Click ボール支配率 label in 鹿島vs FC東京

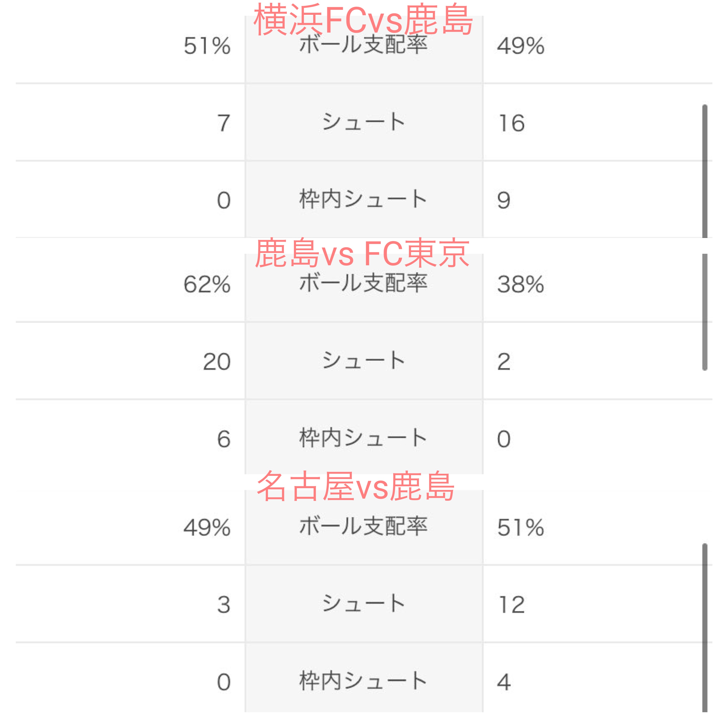[x=363, y=283]
